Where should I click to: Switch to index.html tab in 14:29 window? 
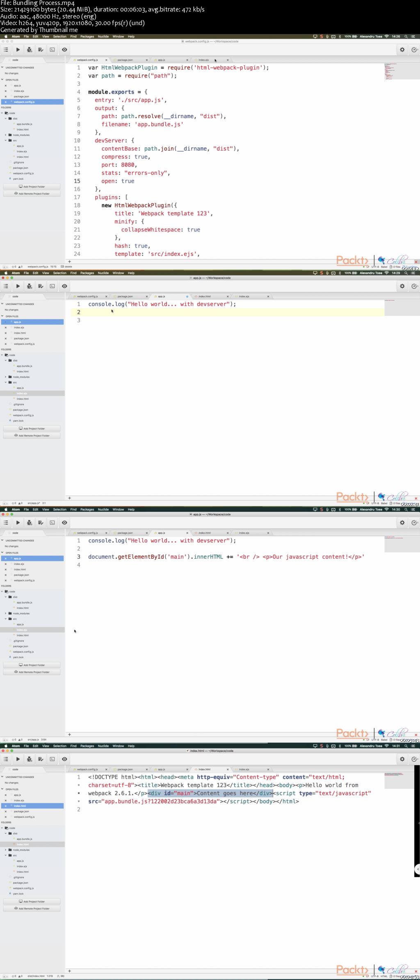tap(205, 296)
